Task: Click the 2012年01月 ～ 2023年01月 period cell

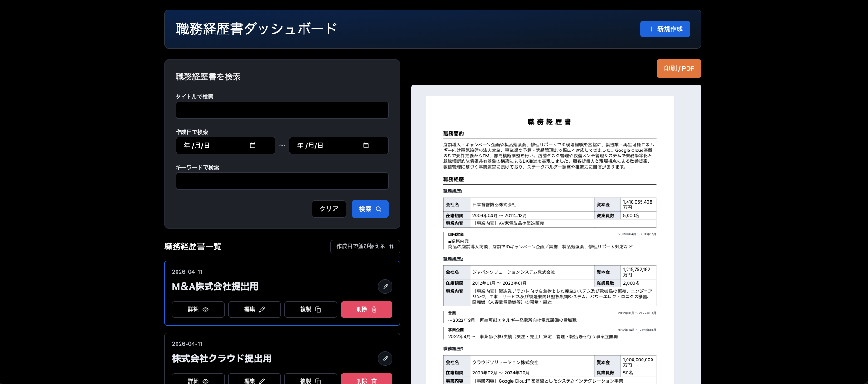Action: (x=532, y=283)
